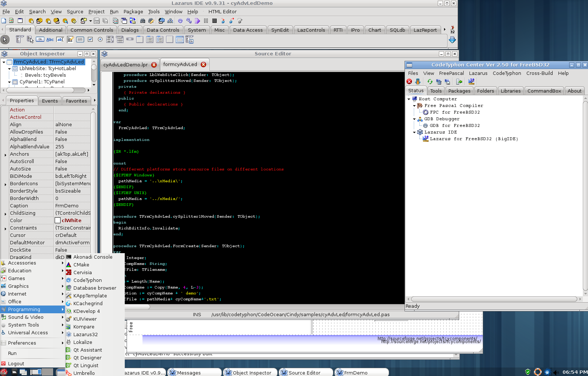Switch to the SynEdit palette tab
Image resolution: width=588 pixels, height=376 pixels.
coord(280,30)
